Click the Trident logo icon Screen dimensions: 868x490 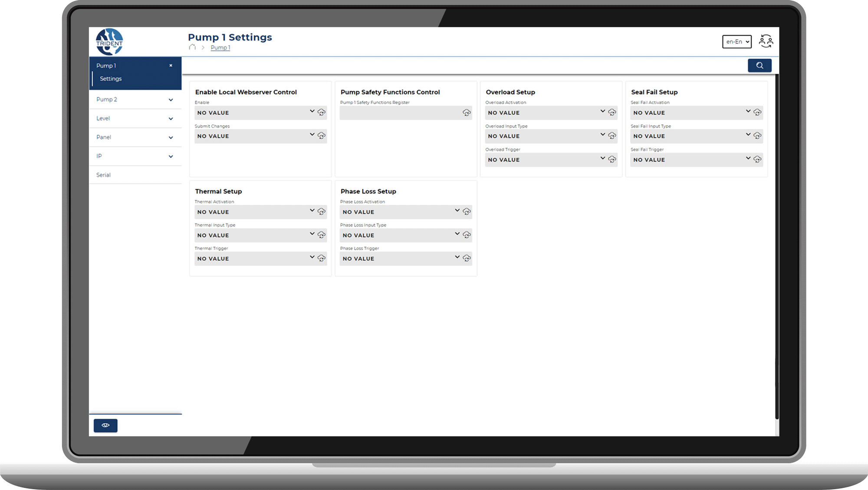[109, 42]
